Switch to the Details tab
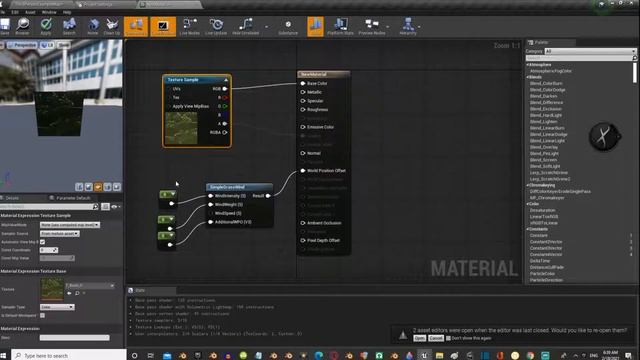 tap(12, 198)
